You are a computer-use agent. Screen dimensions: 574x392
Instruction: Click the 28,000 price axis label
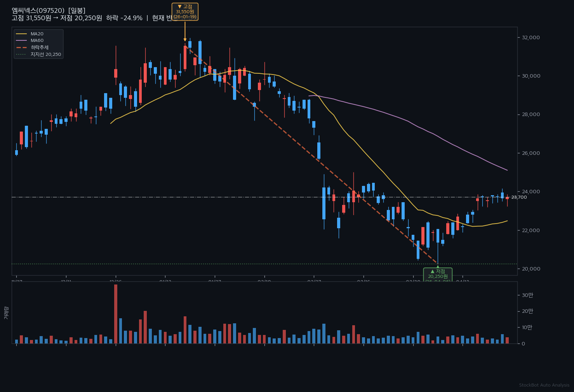531,114
